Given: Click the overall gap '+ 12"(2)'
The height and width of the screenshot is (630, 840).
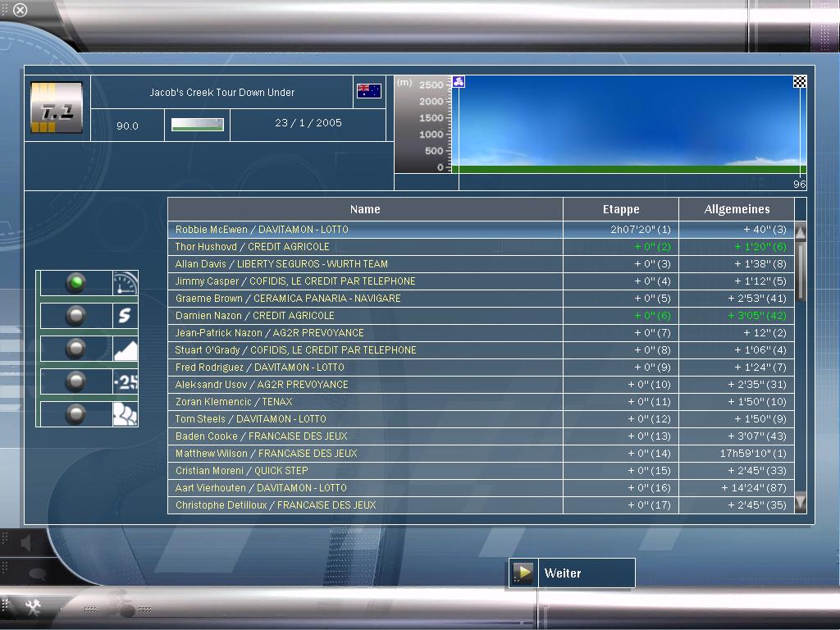Looking at the screenshot, I should [x=765, y=333].
